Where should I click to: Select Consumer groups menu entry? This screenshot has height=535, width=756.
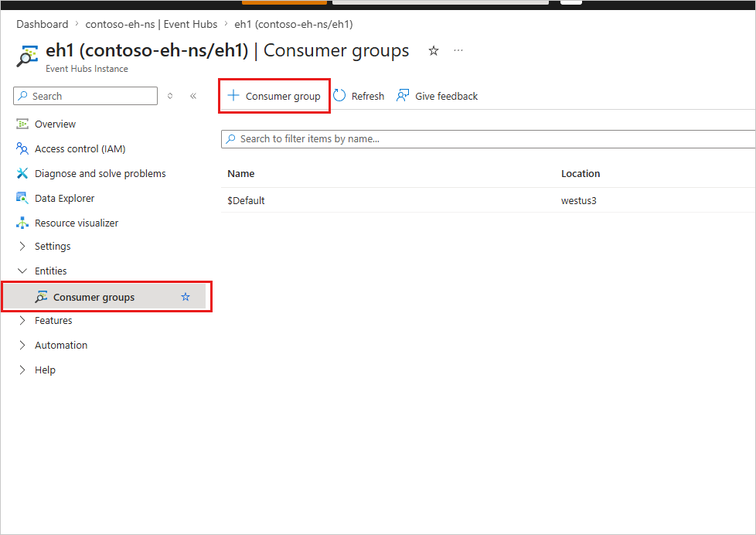105,297
